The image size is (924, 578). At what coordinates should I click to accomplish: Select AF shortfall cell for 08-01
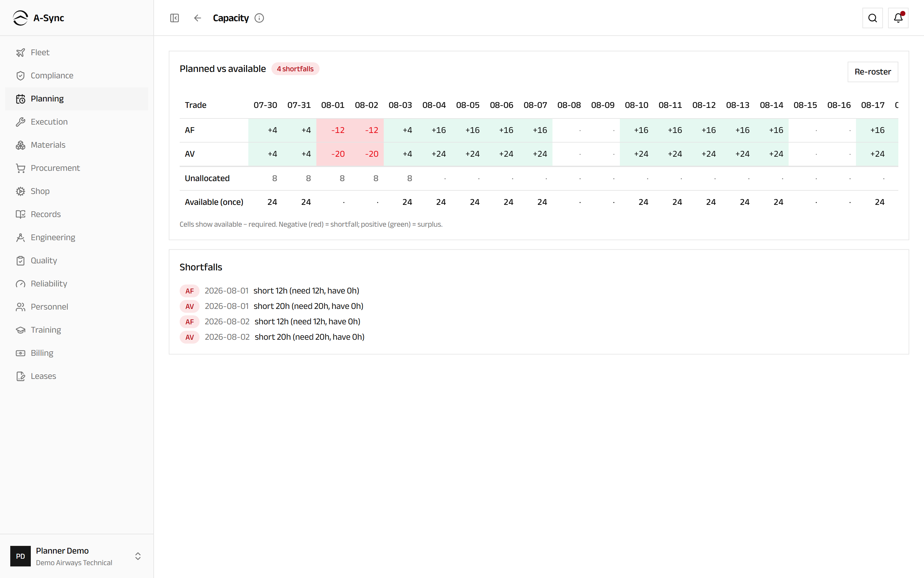333,130
